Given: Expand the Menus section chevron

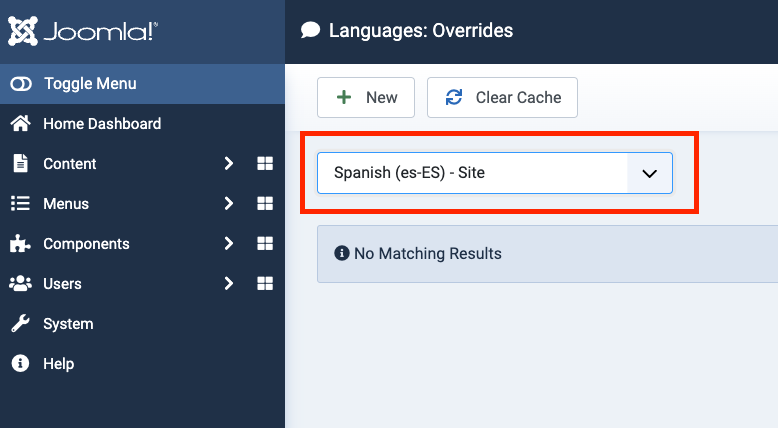Looking at the screenshot, I should coord(229,204).
